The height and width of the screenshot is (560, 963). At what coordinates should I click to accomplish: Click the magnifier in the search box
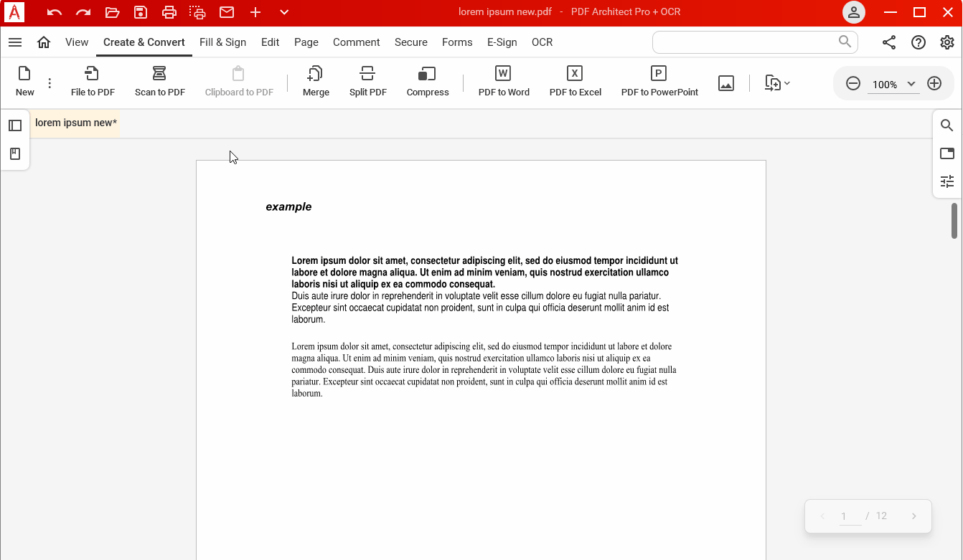tap(845, 42)
